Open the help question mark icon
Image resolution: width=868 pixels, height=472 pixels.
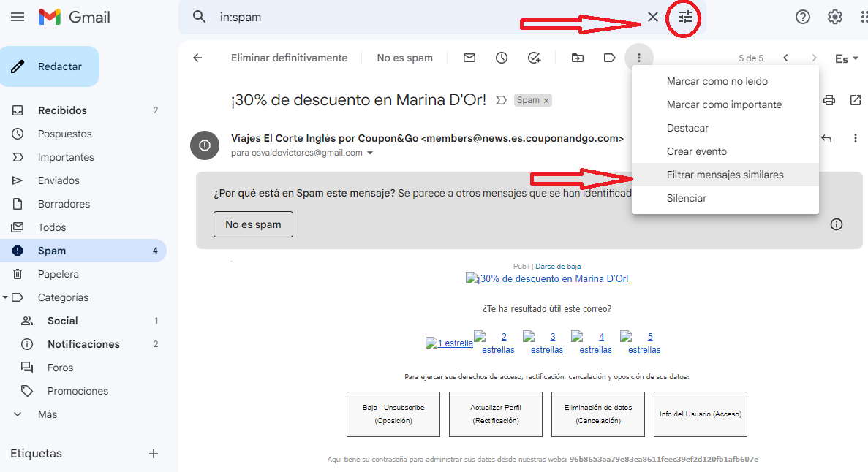(x=803, y=16)
